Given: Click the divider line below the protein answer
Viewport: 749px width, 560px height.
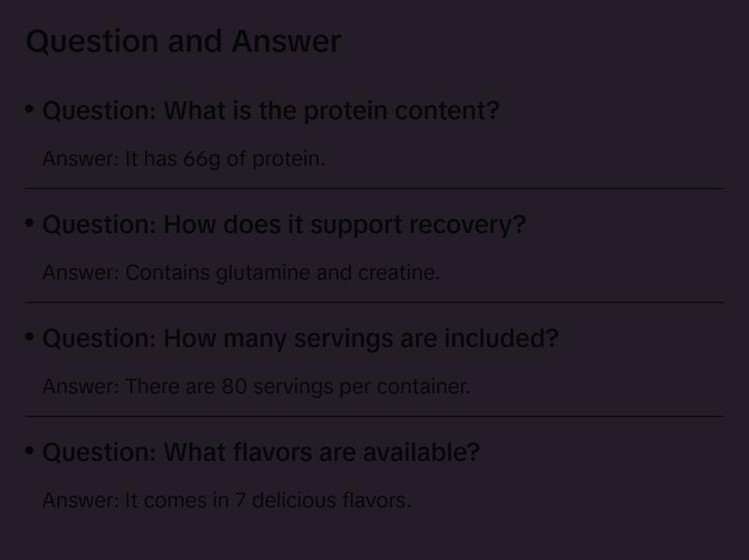Looking at the screenshot, I should coord(374,188).
